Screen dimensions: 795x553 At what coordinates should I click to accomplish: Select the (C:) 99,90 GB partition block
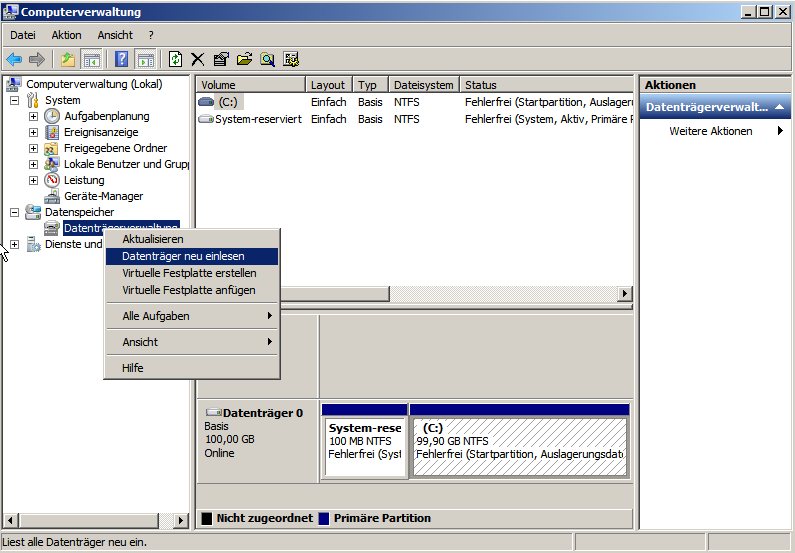point(519,446)
